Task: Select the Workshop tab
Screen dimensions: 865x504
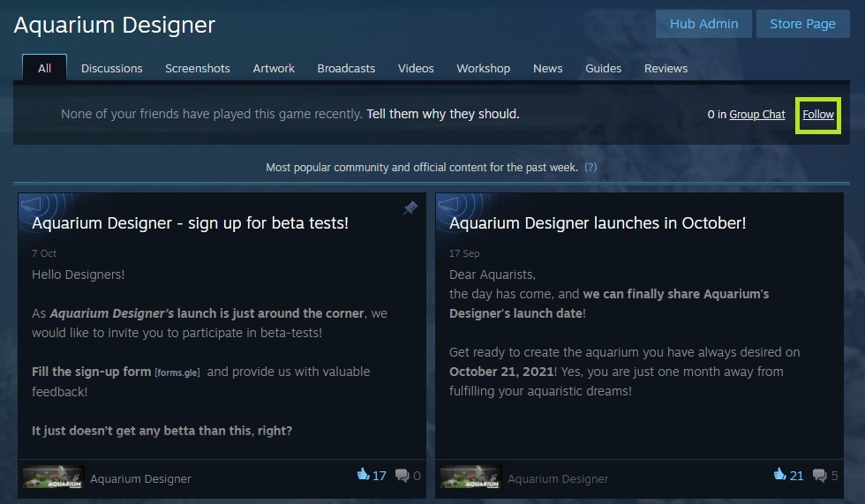Action: (484, 68)
